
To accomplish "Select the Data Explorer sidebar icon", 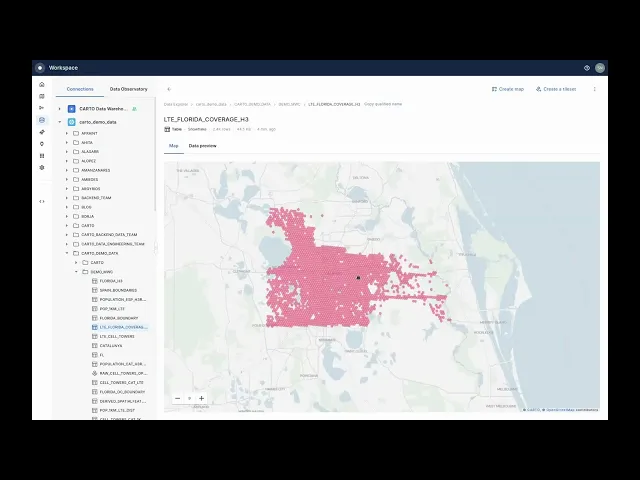I will [x=42, y=120].
